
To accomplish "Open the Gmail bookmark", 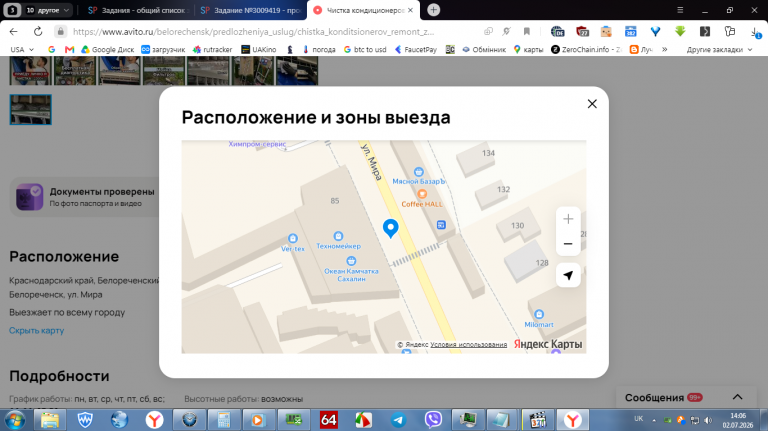I will tap(70, 49).
